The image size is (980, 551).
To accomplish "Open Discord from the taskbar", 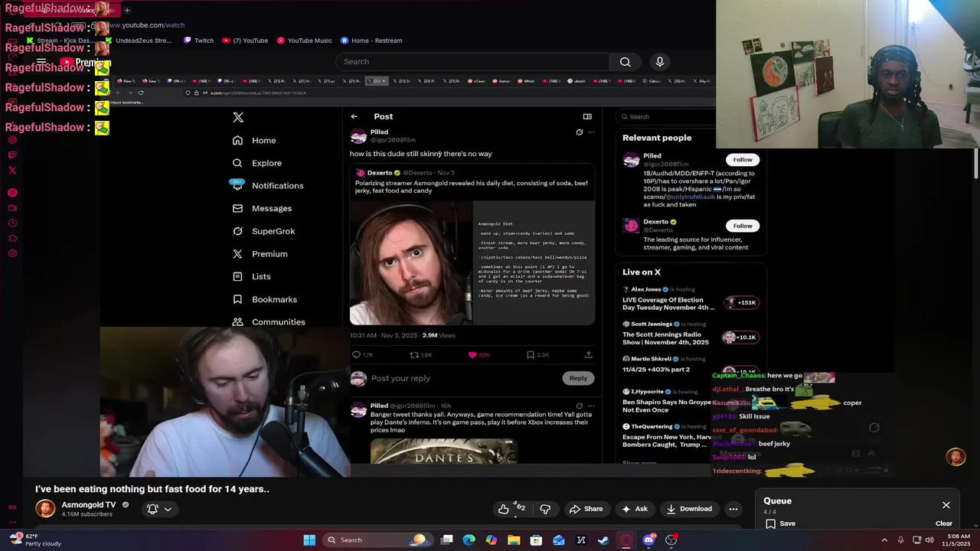I will tap(648, 540).
